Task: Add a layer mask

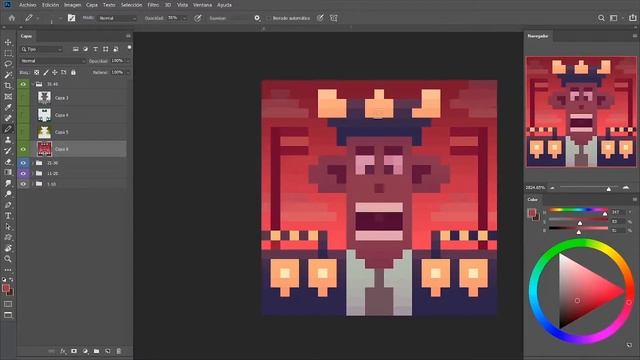Action: (x=74, y=351)
